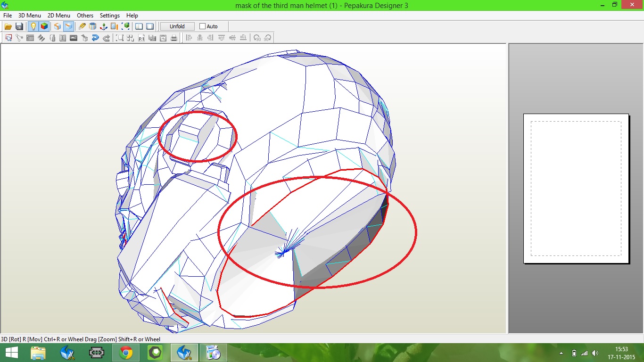Image resolution: width=644 pixels, height=362 pixels.
Task: Open the Help menu
Action: [x=132, y=16]
